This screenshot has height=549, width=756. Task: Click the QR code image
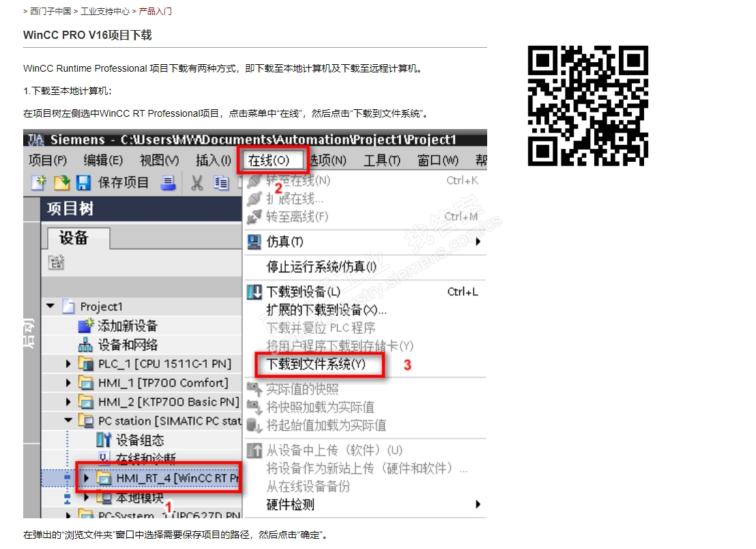[x=587, y=106]
